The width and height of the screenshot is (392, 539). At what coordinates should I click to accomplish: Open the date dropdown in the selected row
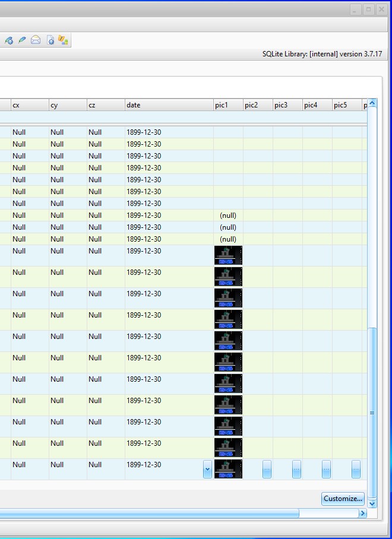click(207, 469)
